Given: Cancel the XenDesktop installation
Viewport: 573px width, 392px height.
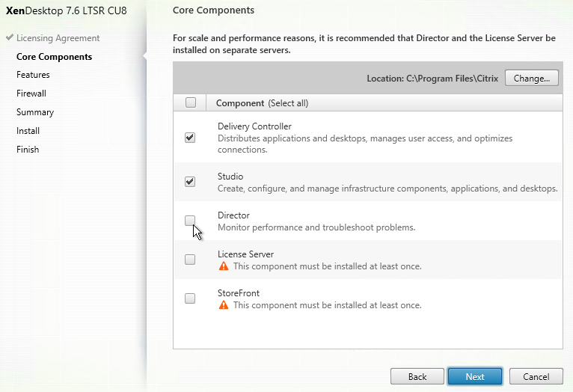Looking at the screenshot, I should pyautogui.click(x=536, y=376).
